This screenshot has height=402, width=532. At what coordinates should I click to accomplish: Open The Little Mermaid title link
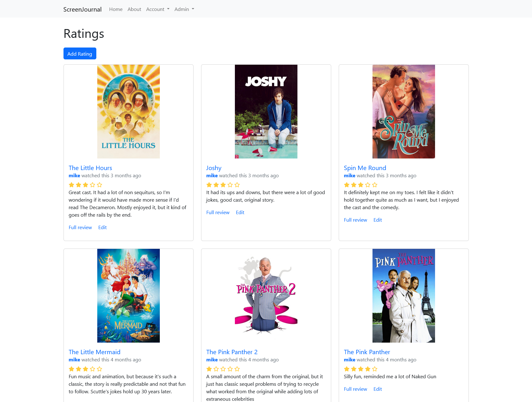click(x=94, y=352)
